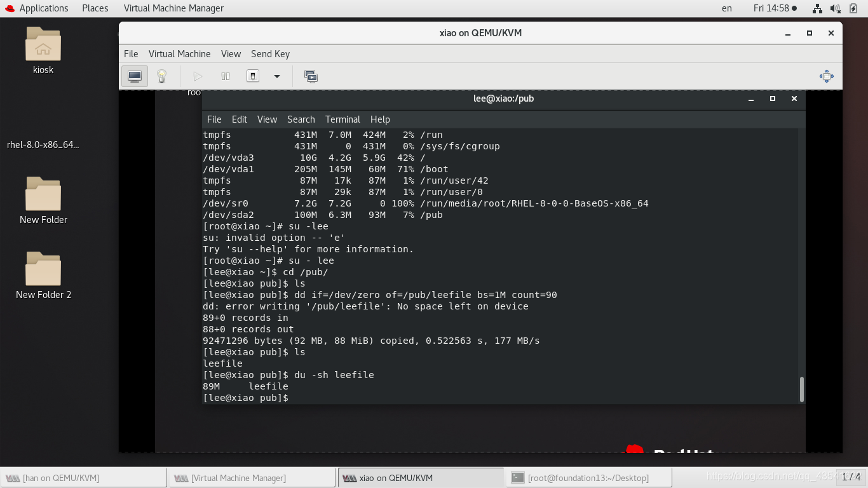Open File menu of virt-manager window
868x488 pixels.
pyautogui.click(x=131, y=54)
